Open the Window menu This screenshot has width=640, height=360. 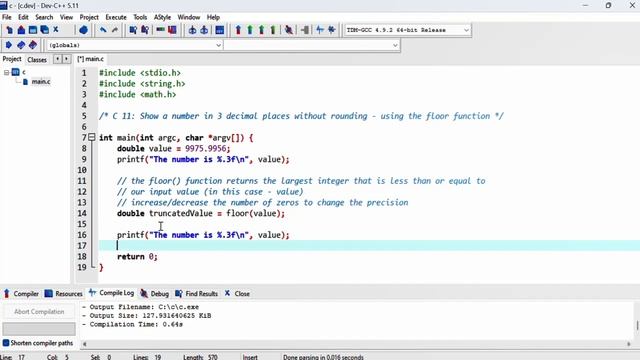(x=189, y=17)
